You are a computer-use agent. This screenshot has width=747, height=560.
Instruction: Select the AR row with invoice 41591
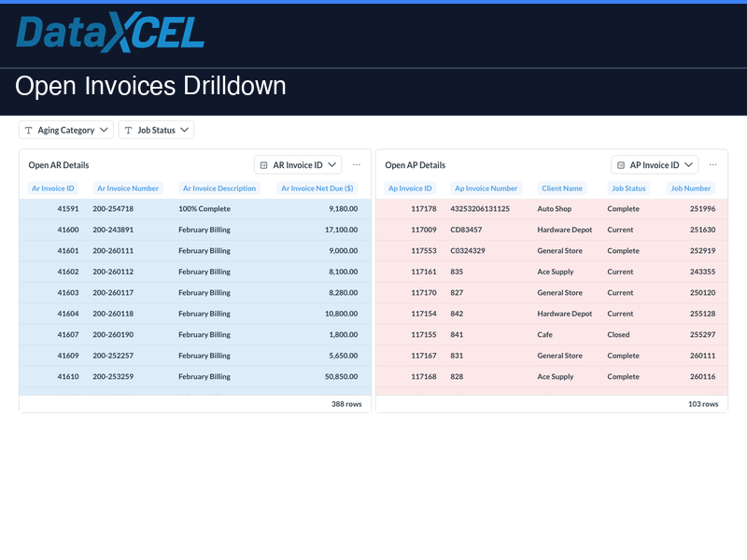(187, 209)
